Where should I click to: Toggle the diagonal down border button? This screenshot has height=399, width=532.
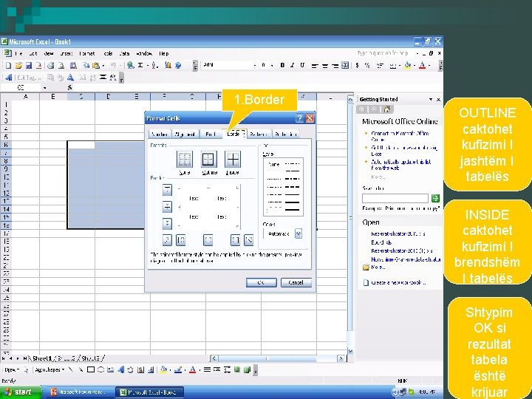(249, 240)
